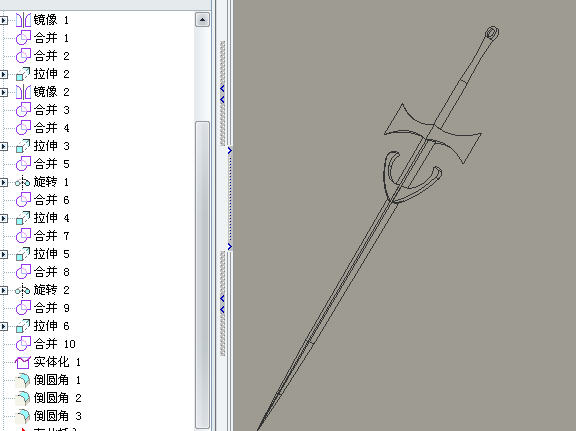Image resolution: width=576 pixels, height=431 pixels.
Task: Click the 拉伸 4 extrude icon
Action: [23, 218]
